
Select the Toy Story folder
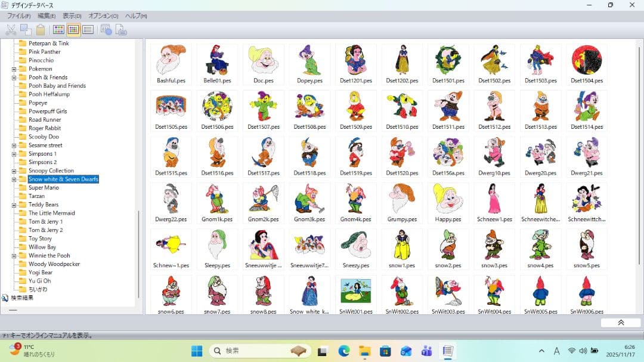pos(40,239)
